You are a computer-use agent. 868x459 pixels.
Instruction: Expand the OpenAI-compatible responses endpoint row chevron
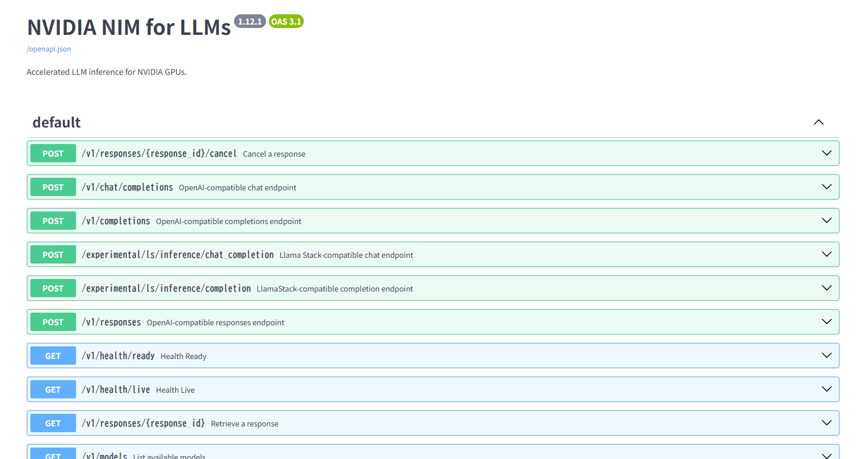click(x=827, y=322)
